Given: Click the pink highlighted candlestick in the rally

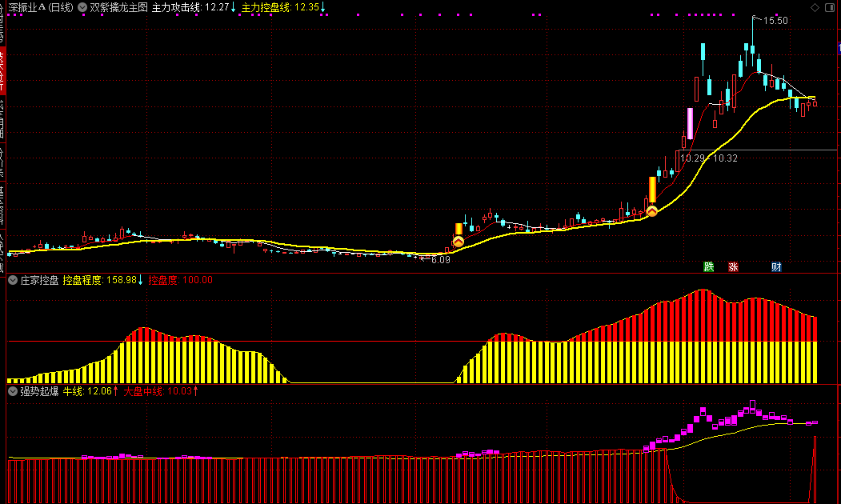Looking at the screenshot, I should click(690, 124).
